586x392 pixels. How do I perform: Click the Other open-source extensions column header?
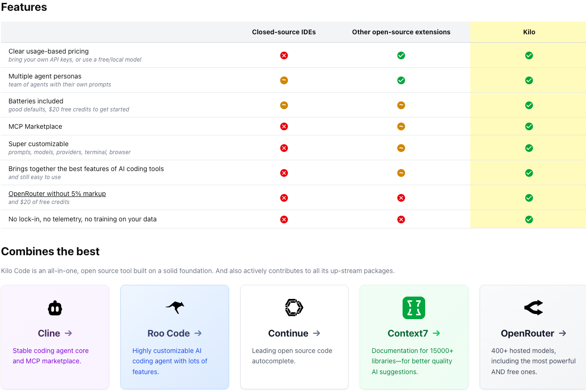pyautogui.click(x=401, y=32)
